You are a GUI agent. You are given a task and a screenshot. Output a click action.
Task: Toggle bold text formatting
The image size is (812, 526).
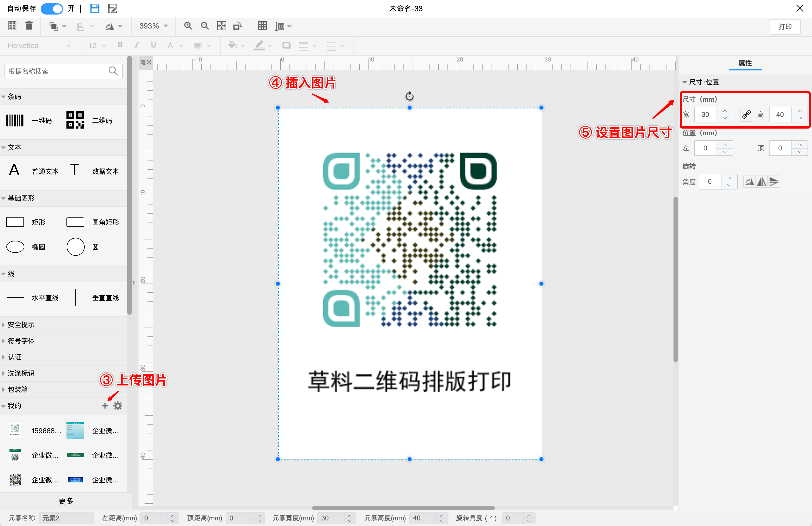120,45
